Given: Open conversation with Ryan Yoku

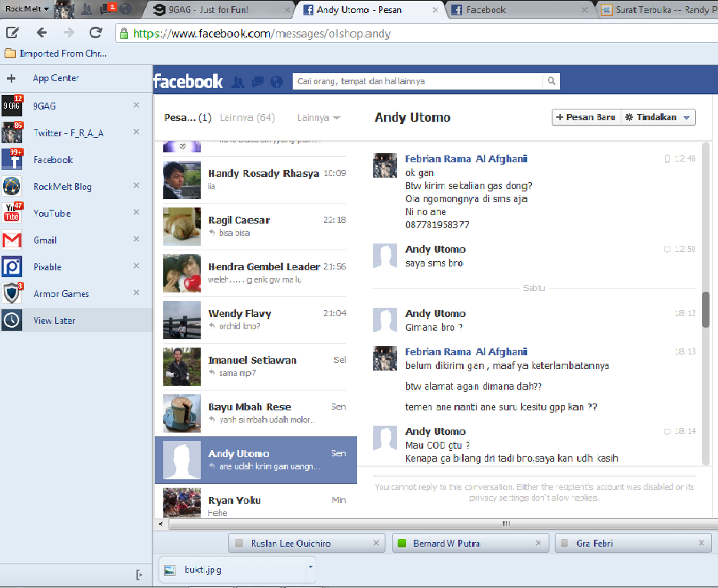Looking at the screenshot, I should point(254,502).
